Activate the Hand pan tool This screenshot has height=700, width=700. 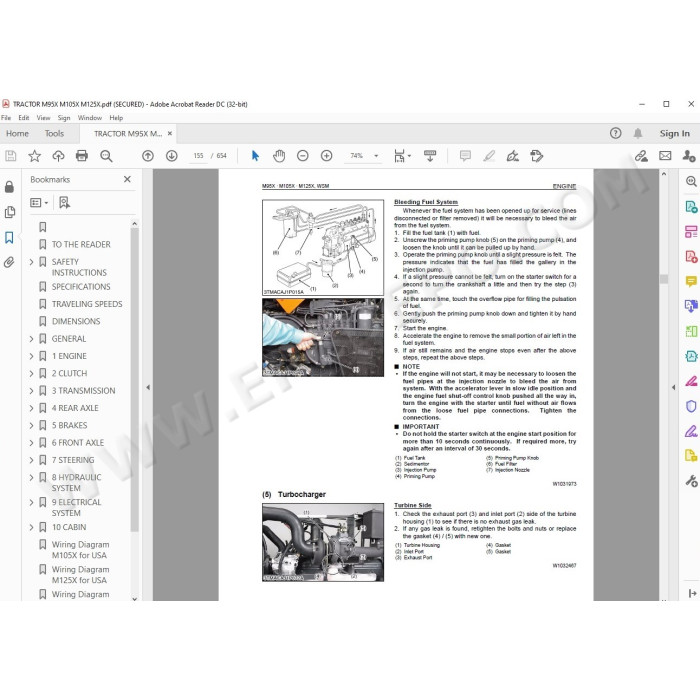coord(279,156)
